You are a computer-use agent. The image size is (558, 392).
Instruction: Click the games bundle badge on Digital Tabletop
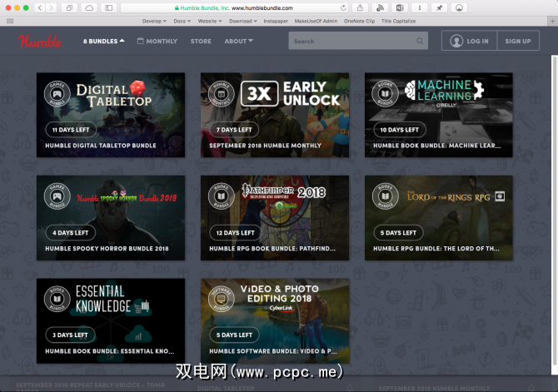pos(57,94)
